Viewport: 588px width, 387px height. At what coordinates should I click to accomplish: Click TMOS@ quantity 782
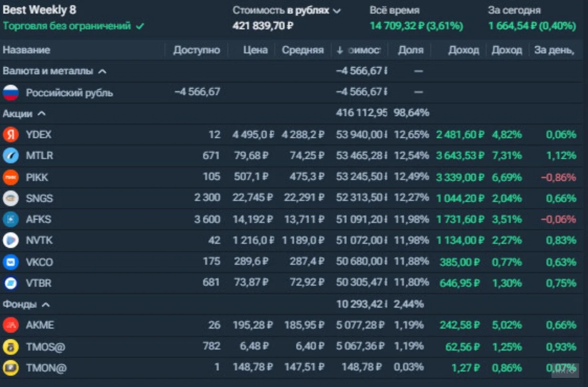[x=211, y=347]
